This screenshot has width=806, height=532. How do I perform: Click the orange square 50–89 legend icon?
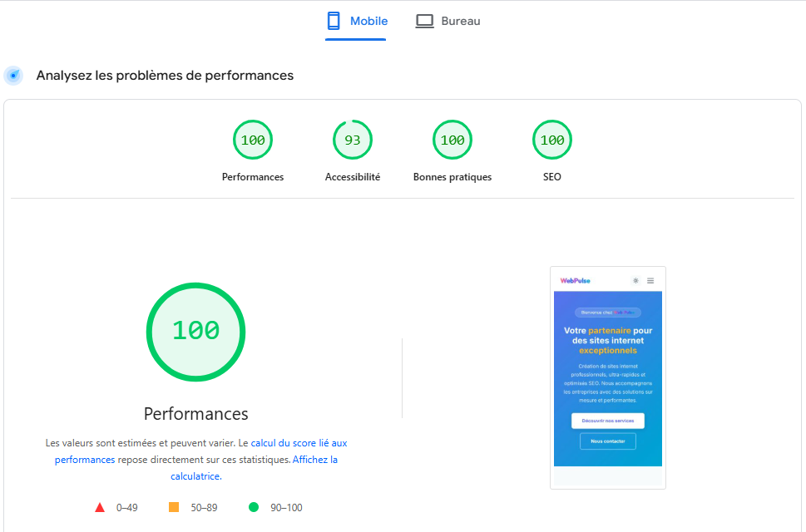(x=174, y=507)
